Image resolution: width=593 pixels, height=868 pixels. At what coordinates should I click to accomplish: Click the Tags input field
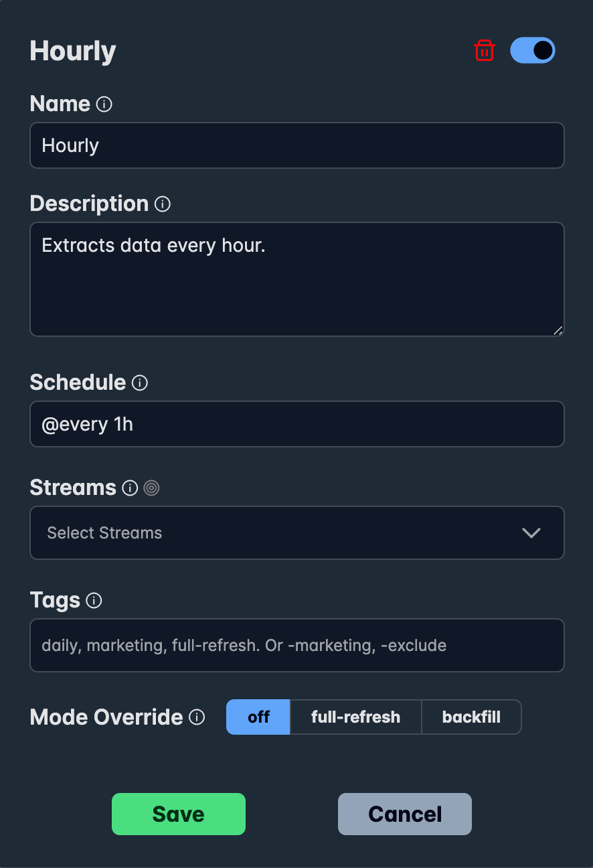297,646
